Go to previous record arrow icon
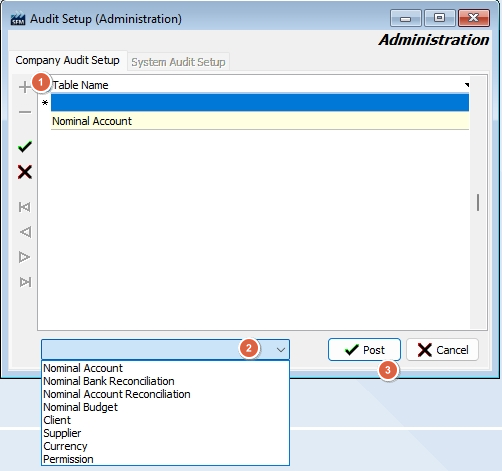The width and height of the screenshot is (502, 471). (x=25, y=232)
